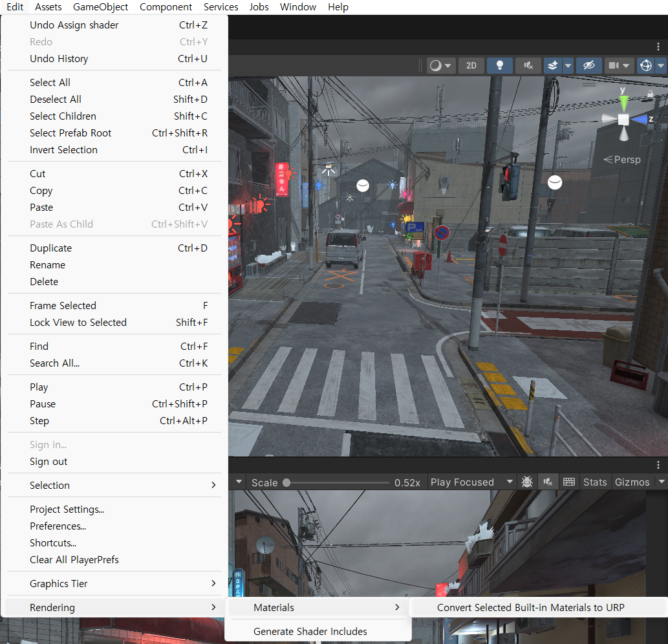Image resolution: width=668 pixels, height=644 pixels.
Task: Open draw mode dropdown arrow
Action: pos(447,65)
